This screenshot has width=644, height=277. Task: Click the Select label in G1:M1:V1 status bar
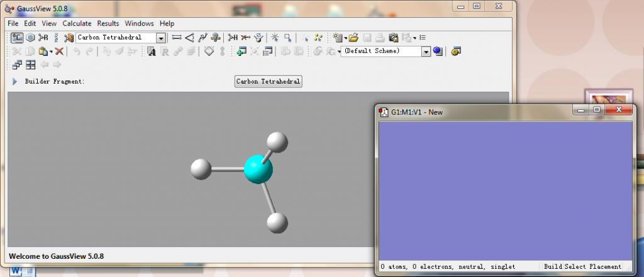coord(576,267)
